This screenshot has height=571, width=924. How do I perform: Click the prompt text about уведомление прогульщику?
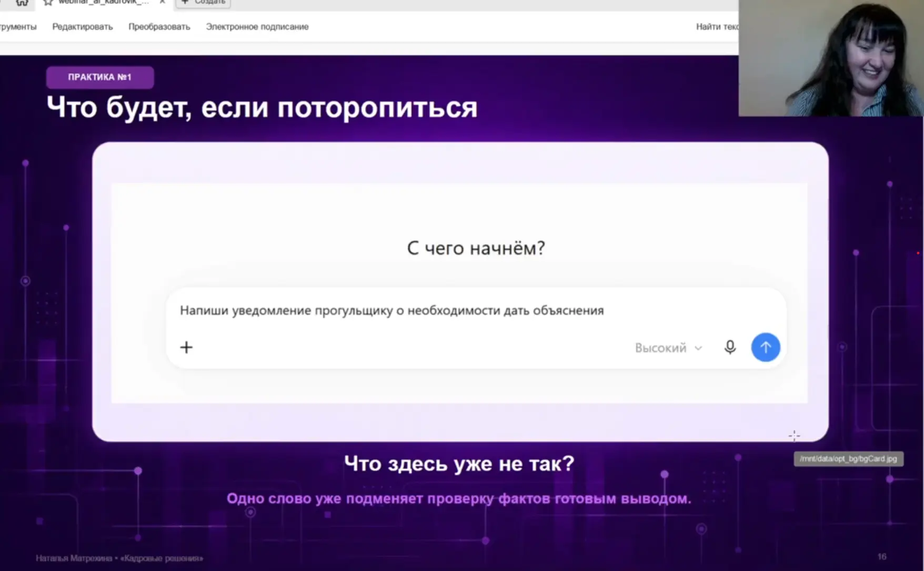392,310
